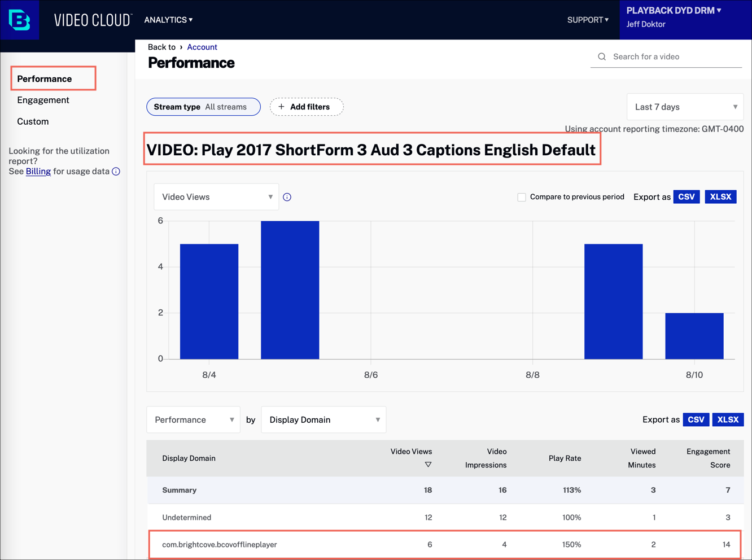Open the Performance report type dropdown
This screenshot has height=560, width=752.
[193, 420]
